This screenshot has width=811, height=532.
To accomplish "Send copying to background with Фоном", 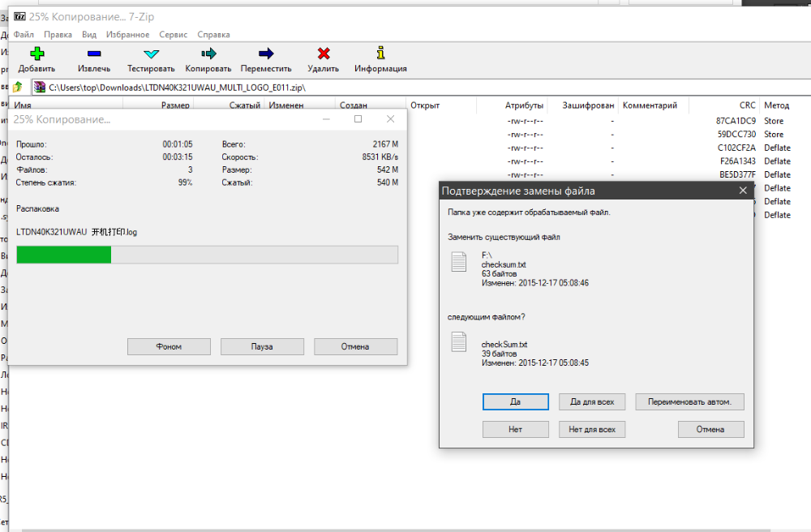I will (169, 346).
